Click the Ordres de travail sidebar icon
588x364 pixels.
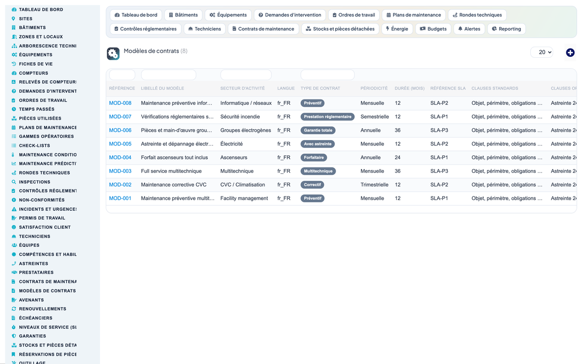coord(14,100)
